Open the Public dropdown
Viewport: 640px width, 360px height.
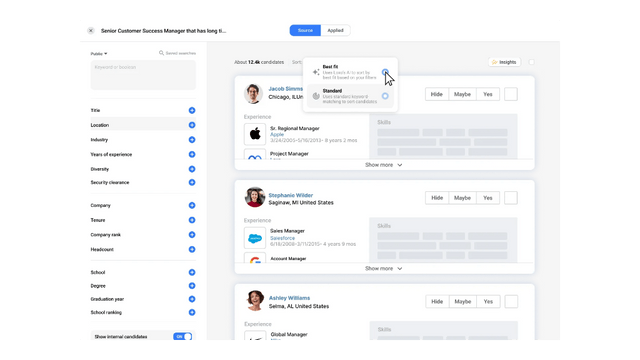99,53
